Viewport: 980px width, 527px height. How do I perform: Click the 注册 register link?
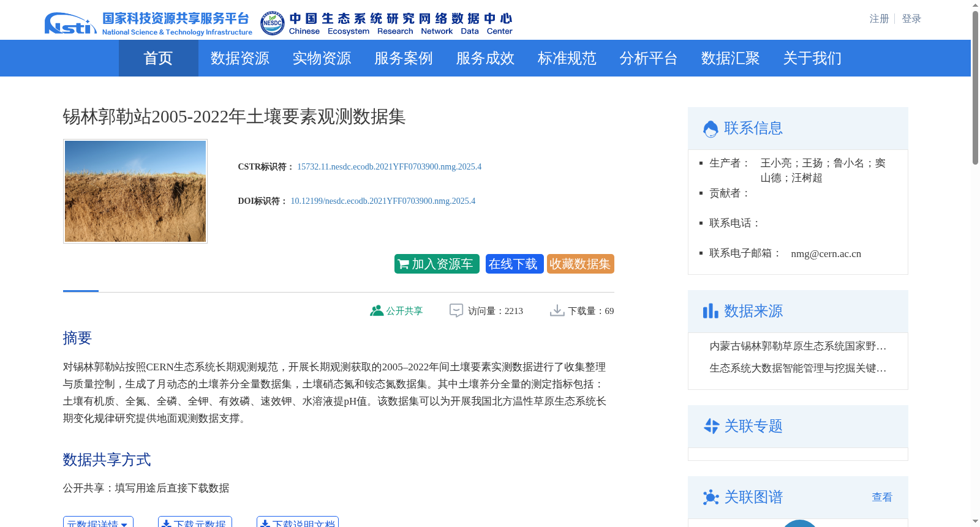pyautogui.click(x=880, y=19)
